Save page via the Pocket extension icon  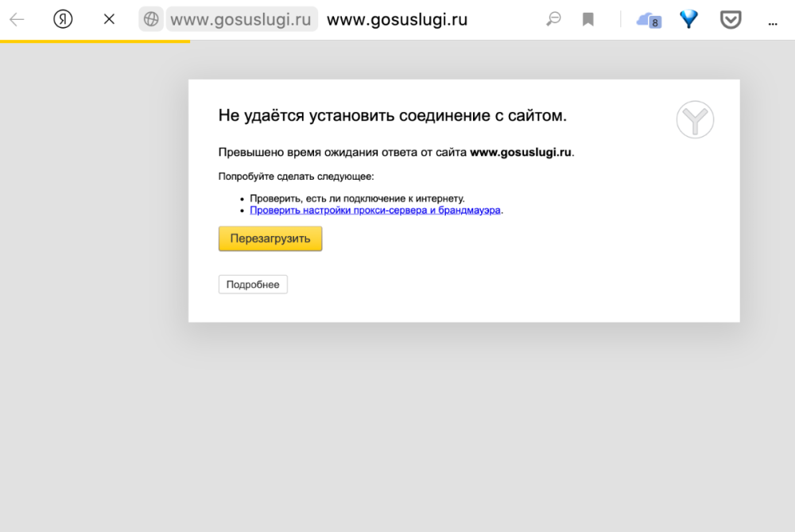[732, 18]
